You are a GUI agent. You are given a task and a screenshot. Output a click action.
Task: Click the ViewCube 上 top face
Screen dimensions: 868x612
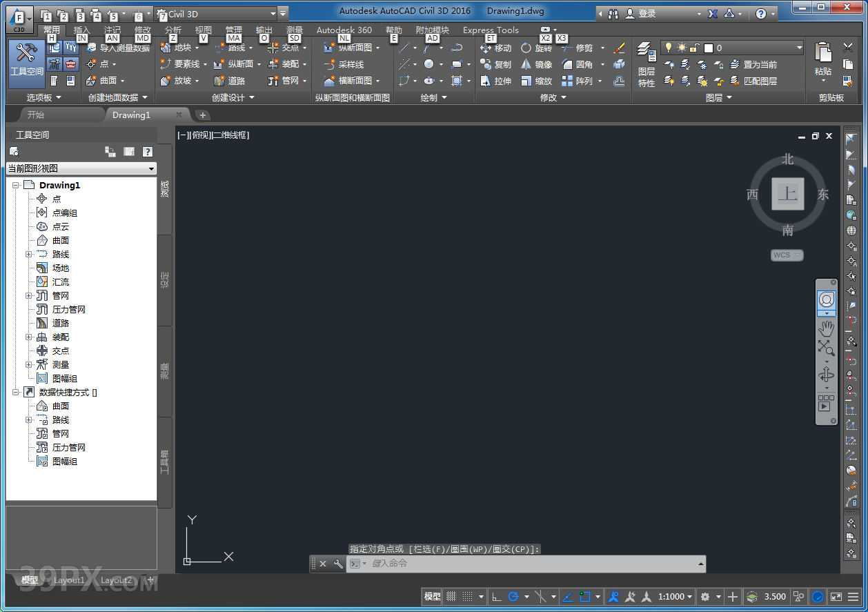coord(787,194)
